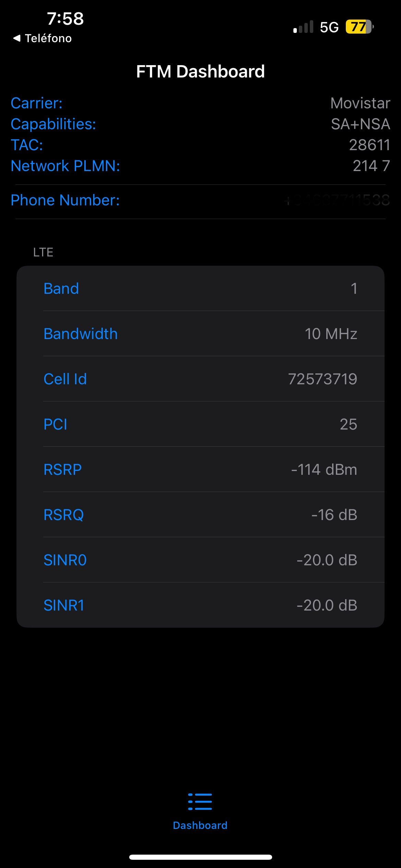The height and width of the screenshot is (868, 401).
Task: Tap the Band row
Action: click(200, 288)
